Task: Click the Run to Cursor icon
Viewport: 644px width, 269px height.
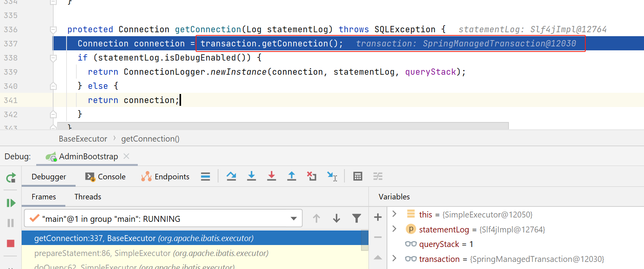Action: [x=332, y=177]
